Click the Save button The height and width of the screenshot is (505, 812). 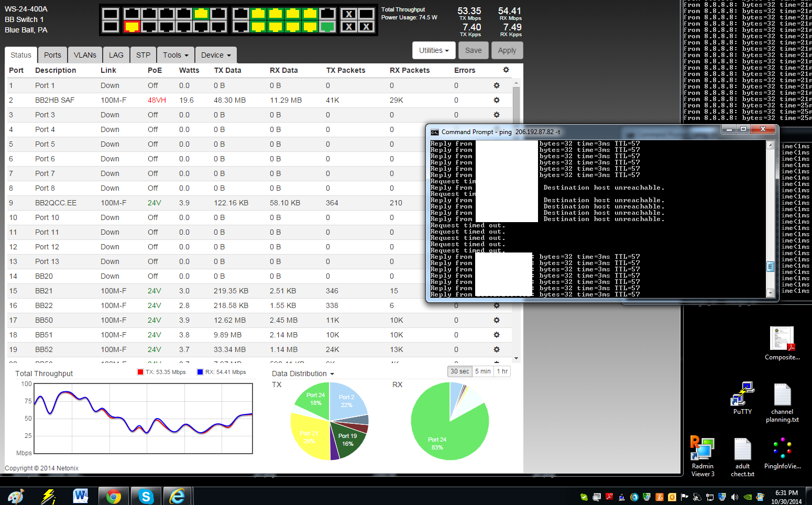pos(473,50)
